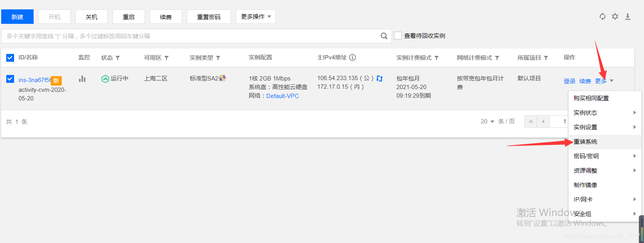Filter by 实例计费模式 funnel icon
Image resolution: width=644 pixels, height=243 pixels.
[x=436, y=58]
